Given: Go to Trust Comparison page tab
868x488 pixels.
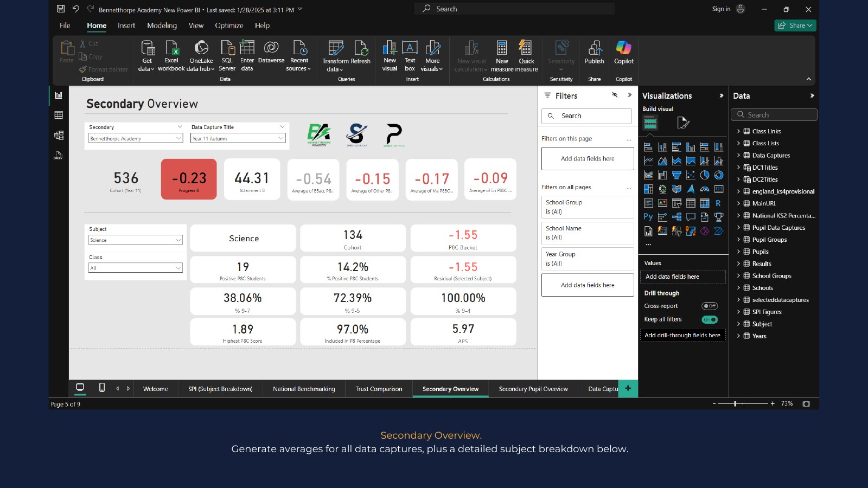Looking at the screenshot, I should click(379, 389).
